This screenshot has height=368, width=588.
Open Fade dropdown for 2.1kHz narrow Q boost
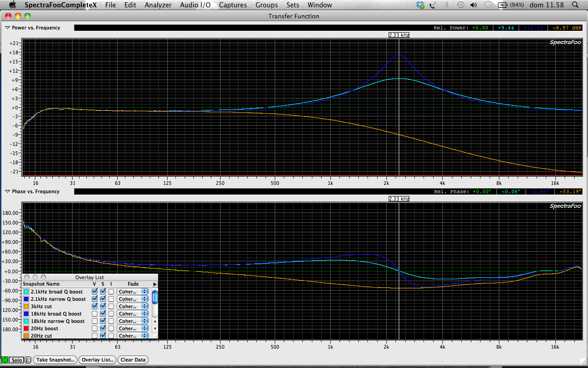click(x=132, y=299)
